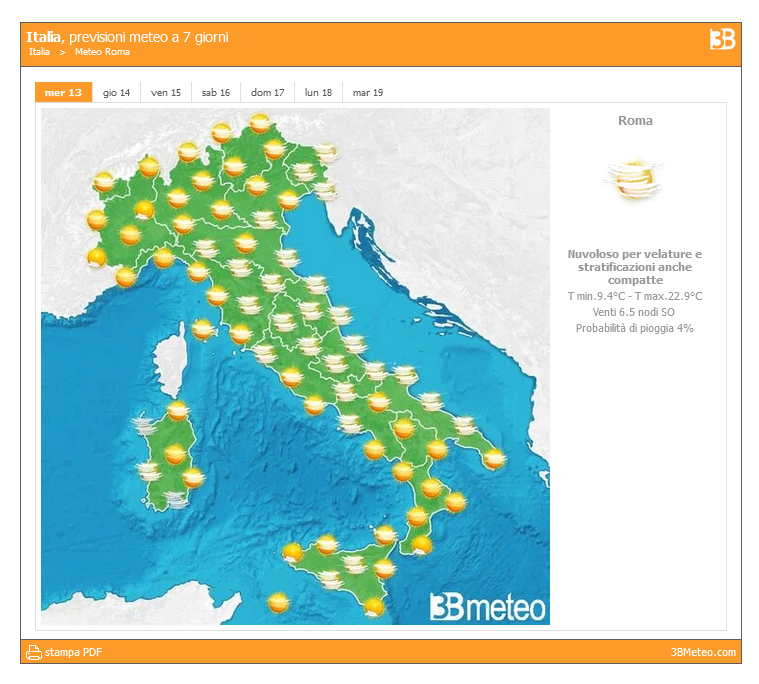Click the 3B logo in the header
759x684 pixels.
click(x=722, y=39)
